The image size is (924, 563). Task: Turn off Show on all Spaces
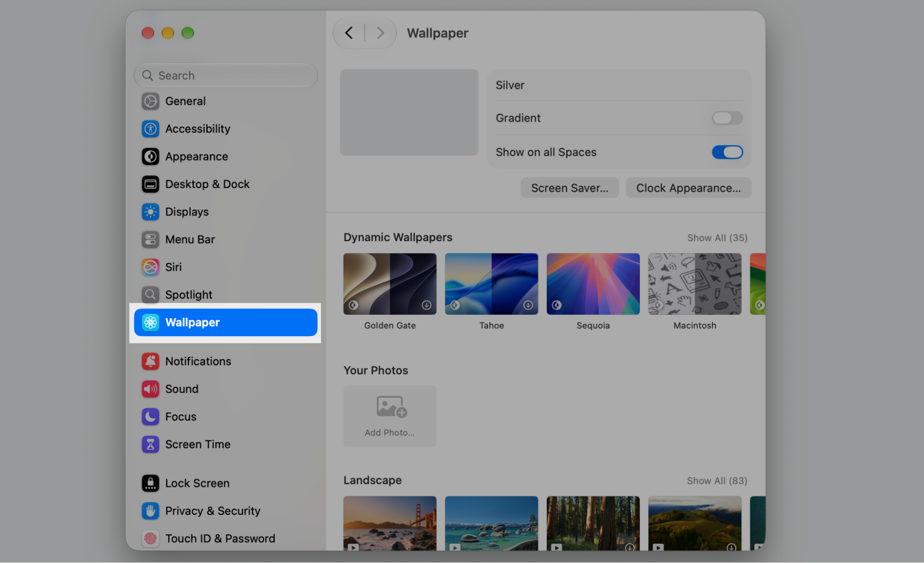pyautogui.click(x=727, y=152)
